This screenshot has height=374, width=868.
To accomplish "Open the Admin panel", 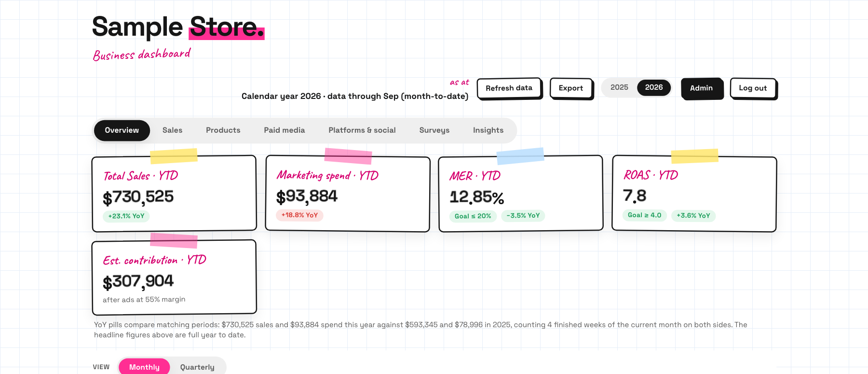I will (702, 88).
